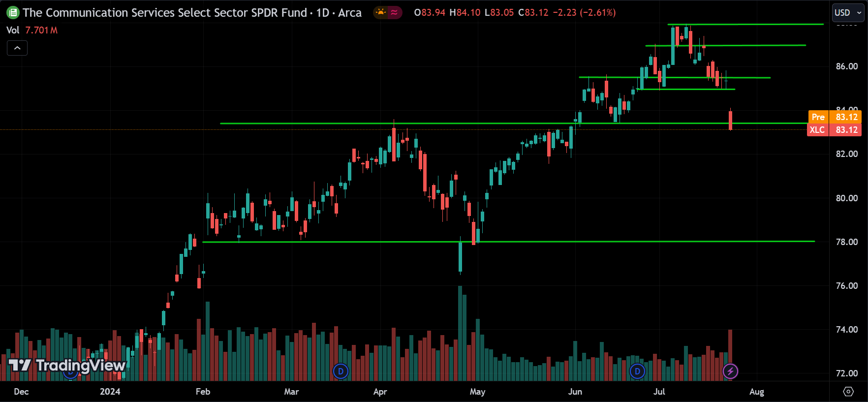Viewport: 868px width, 402px height.
Task: Click the Jun label on time axis
Action: tap(575, 392)
